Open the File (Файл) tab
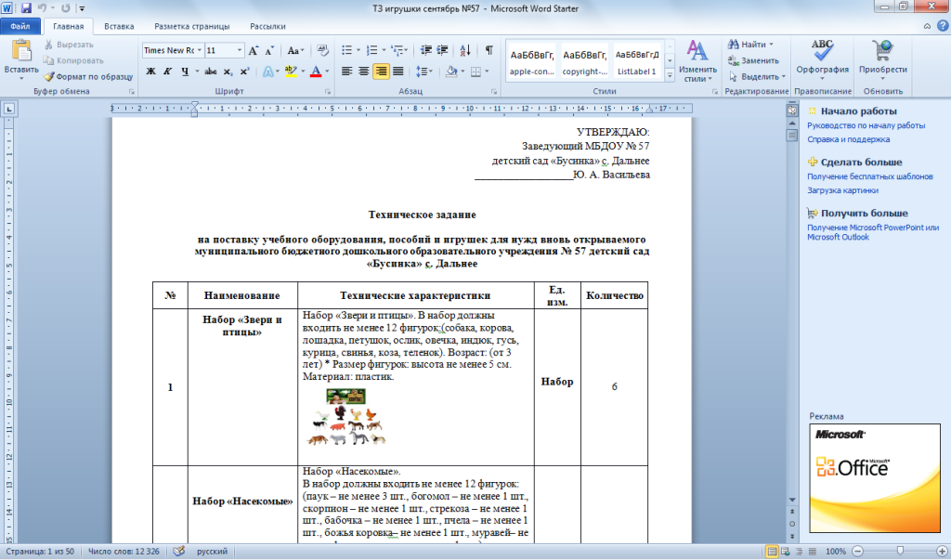Screen dimensions: 951x560 tap(20, 26)
